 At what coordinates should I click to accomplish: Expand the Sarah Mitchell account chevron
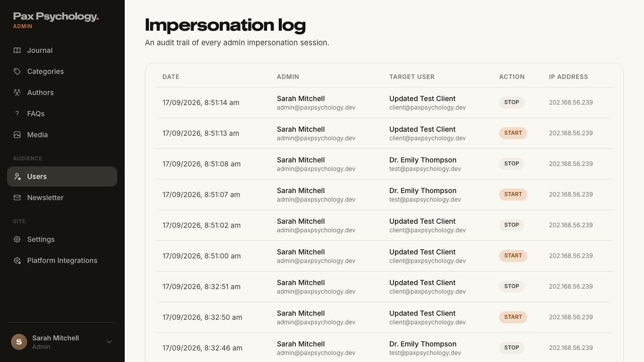point(109,342)
